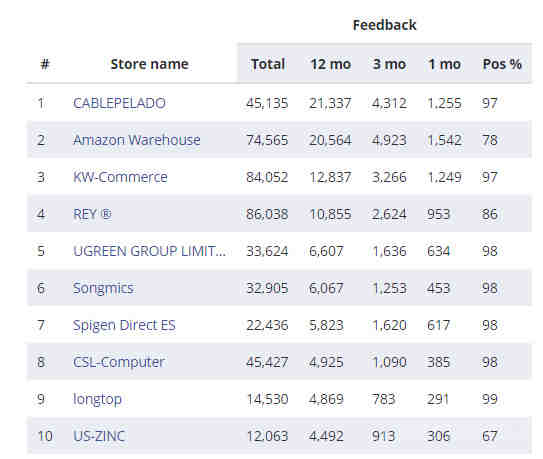The height and width of the screenshot is (459, 543).
Task: Click the Feedback group heading
Action: coord(384,25)
